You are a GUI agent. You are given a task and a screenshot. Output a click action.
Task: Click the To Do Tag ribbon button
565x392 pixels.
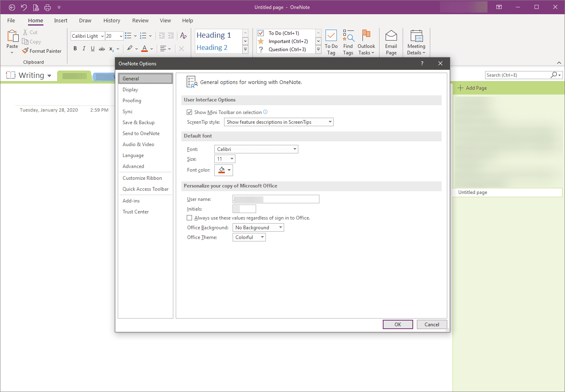click(331, 42)
